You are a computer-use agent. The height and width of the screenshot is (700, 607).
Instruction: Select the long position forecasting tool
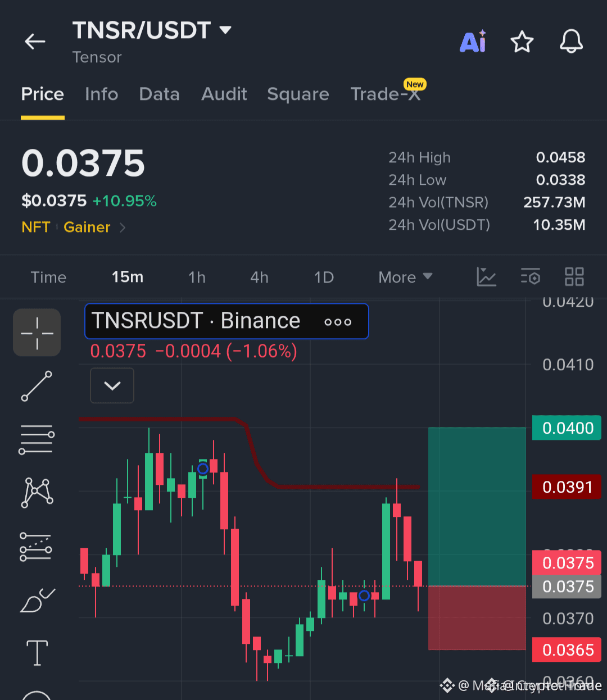(x=36, y=546)
